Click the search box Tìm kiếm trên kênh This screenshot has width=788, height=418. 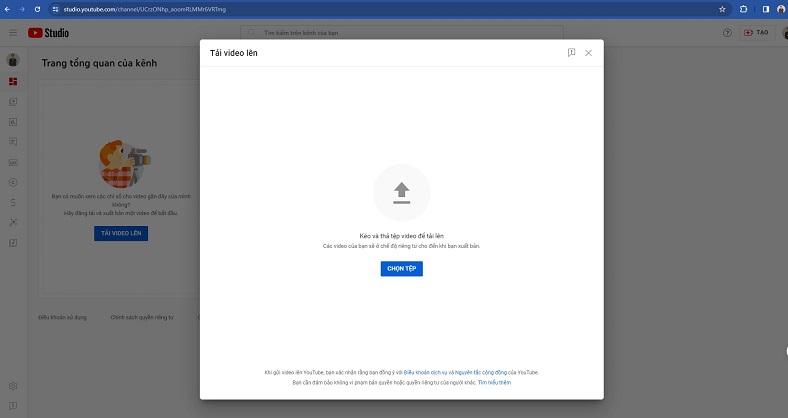[x=402, y=33]
